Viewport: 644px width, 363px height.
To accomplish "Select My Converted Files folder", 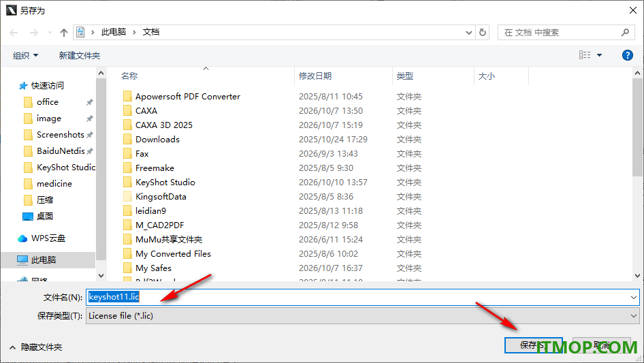I will (x=173, y=253).
